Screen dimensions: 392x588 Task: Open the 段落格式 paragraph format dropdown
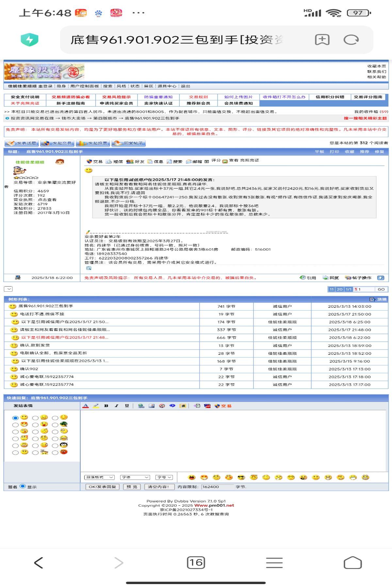(x=99, y=477)
